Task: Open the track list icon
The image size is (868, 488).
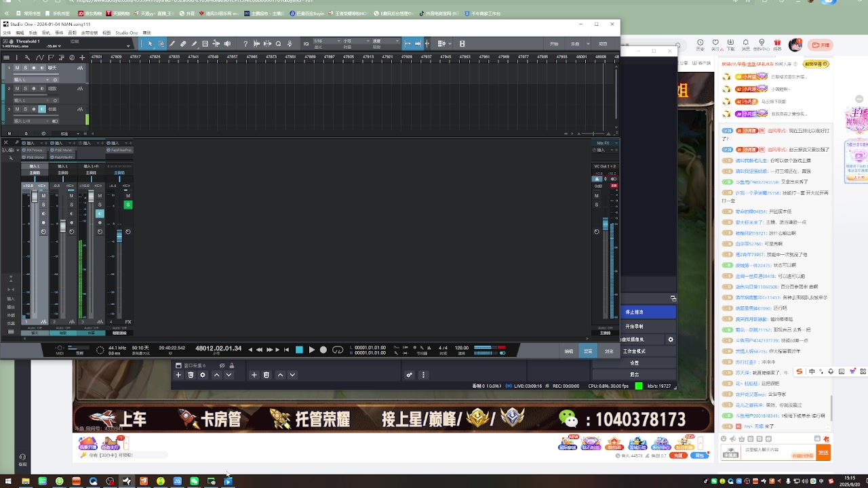Action: click(x=6, y=58)
